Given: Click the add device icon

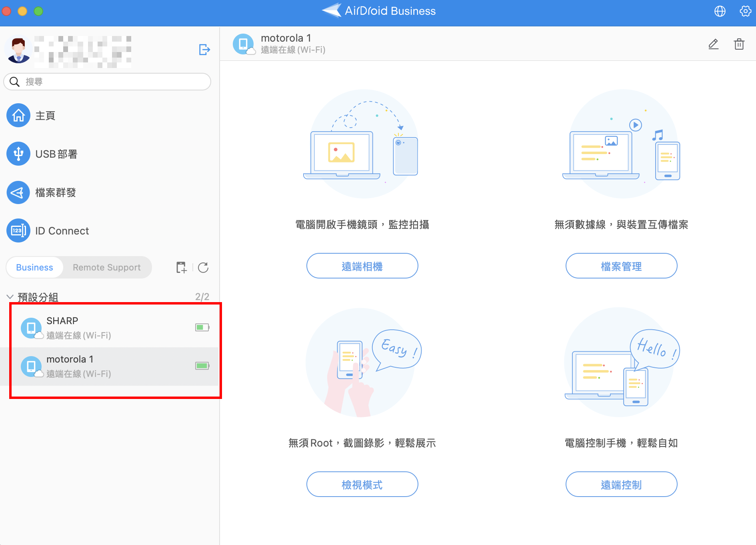Looking at the screenshot, I should click(182, 267).
